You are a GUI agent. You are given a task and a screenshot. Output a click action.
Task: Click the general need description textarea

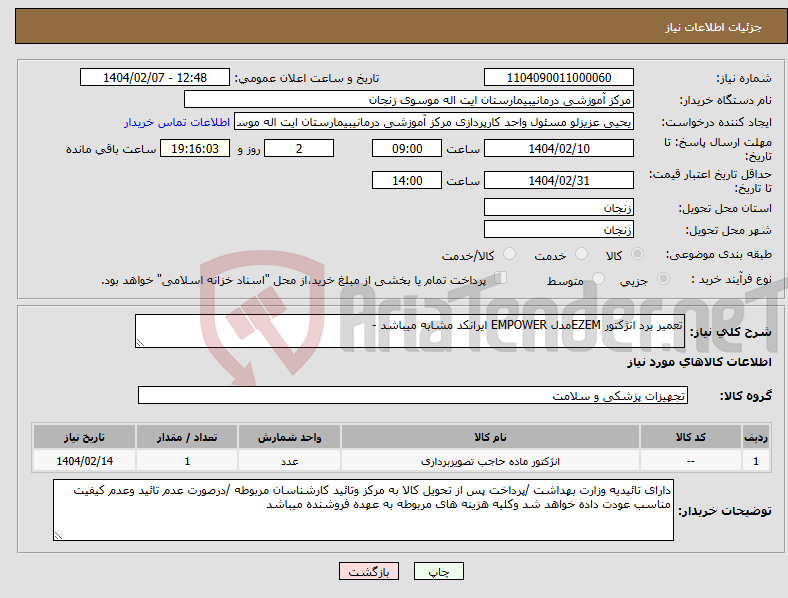[x=410, y=331]
